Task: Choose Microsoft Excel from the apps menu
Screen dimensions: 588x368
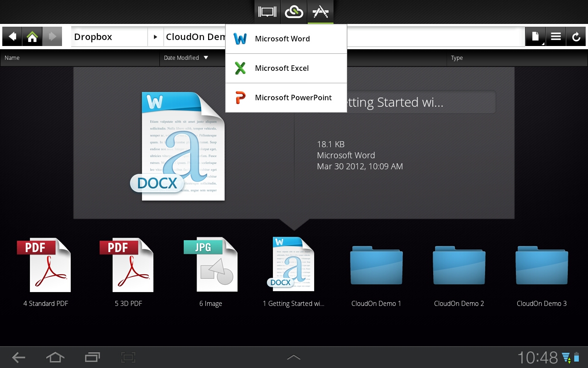Action: [x=286, y=69]
